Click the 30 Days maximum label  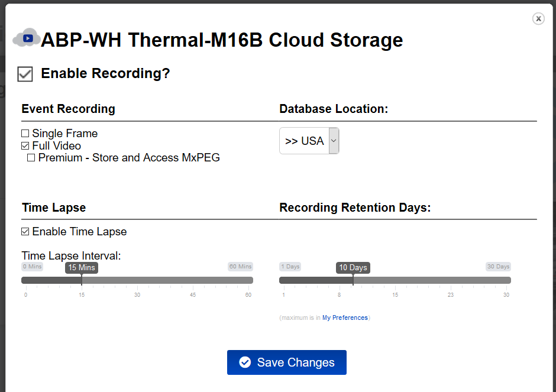(498, 267)
